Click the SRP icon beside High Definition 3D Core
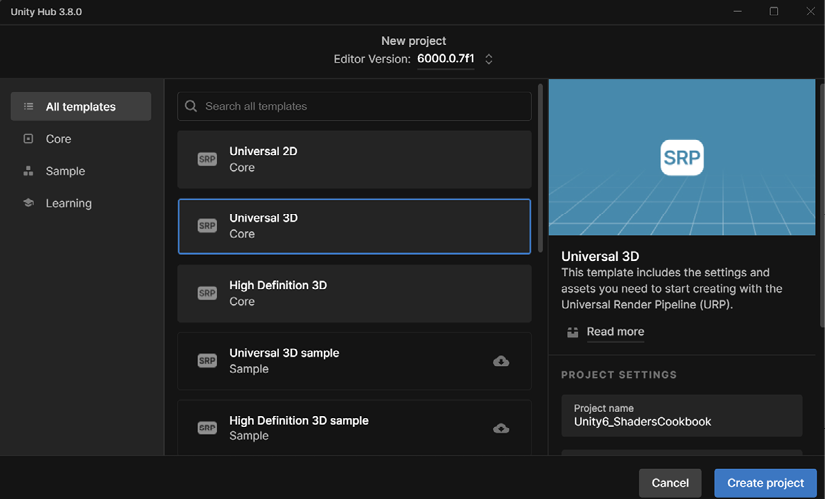 pos(207,293)
